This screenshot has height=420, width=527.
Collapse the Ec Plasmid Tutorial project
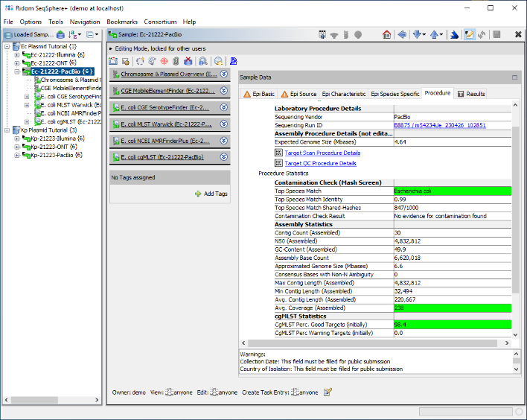pos(7,46)
